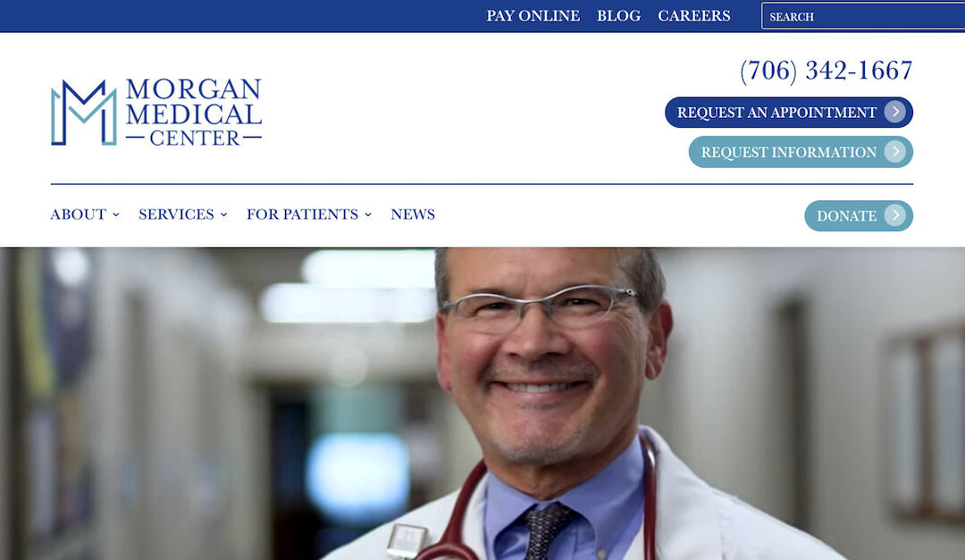The image size is (965, 560).
Task: Click the M logo emblem
Action: point(84,113)
